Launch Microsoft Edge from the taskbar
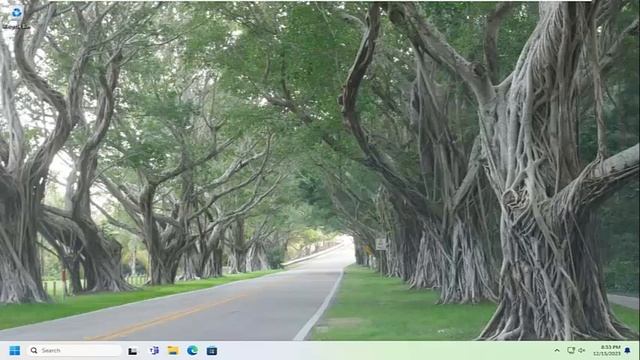The width and height of the screenshot is (640, 360). tap(192, 351)
